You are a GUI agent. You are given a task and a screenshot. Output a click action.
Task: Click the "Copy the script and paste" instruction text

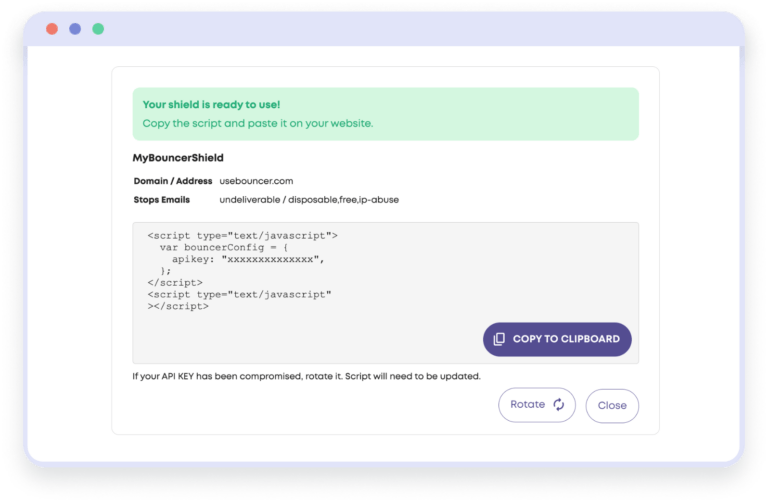(257, 124)
